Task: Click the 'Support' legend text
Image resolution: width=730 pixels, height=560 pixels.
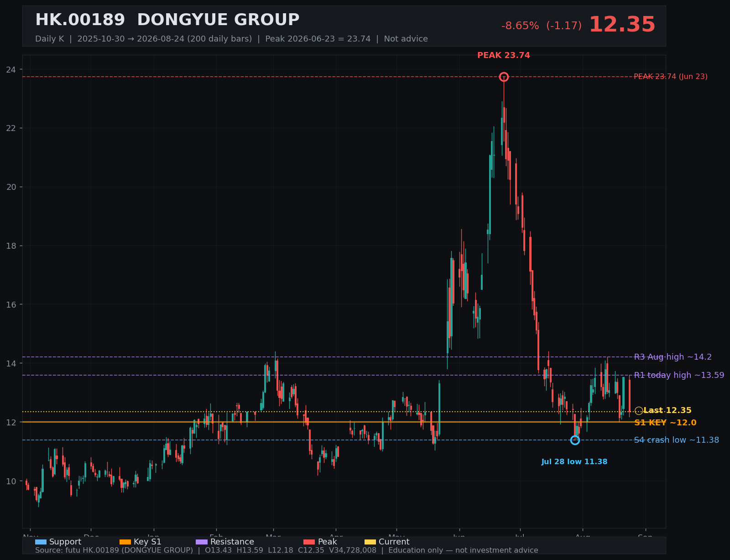Action: (x=65, y=542)
